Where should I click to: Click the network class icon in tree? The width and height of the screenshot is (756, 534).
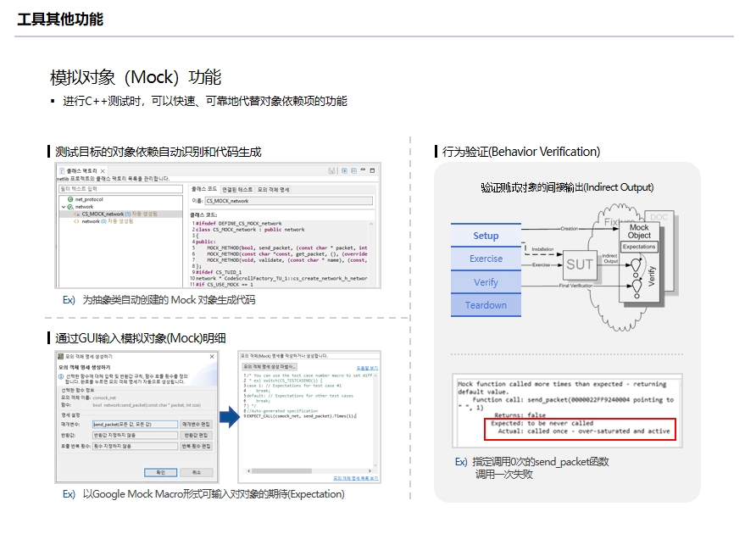pos(70,207)
